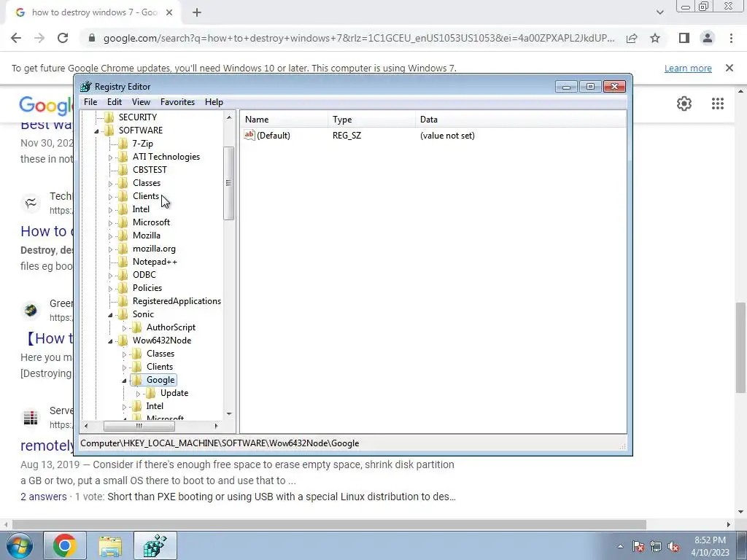
Task: Click the tree pane scroll up arrow
Action: click(x=229, y=117)
